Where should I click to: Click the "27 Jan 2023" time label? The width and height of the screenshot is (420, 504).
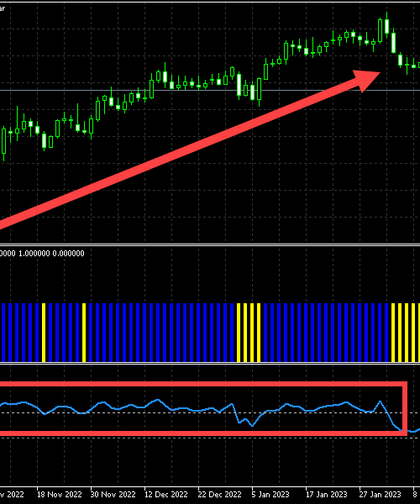point(381,494)
